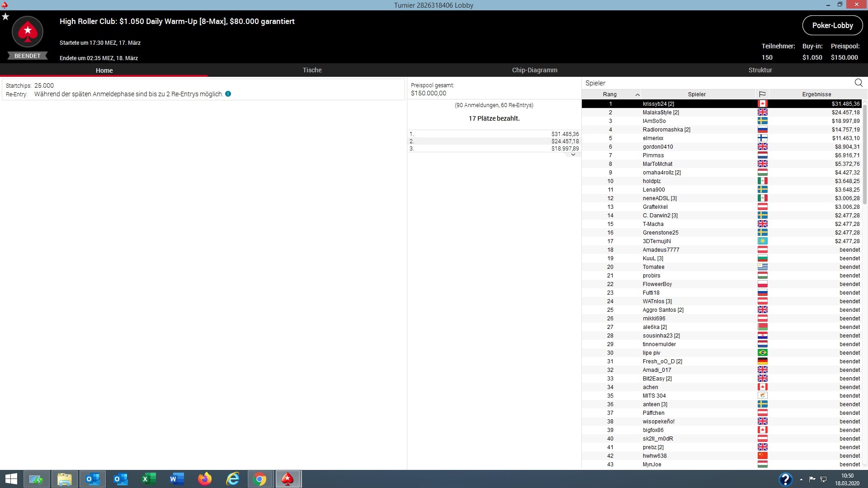868x488 pixels.
Task: Click the PokerStars spade tournament logo
Action: tap(28, 32)
